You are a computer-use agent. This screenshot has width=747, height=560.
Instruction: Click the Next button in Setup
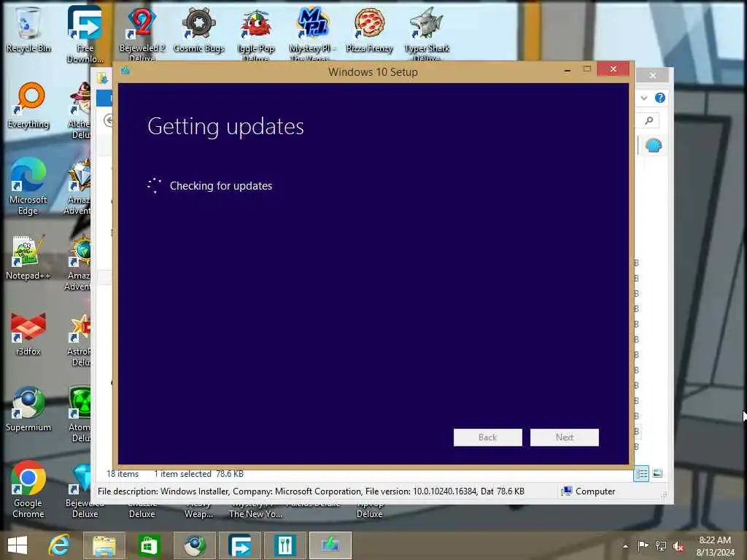point(564,437)
